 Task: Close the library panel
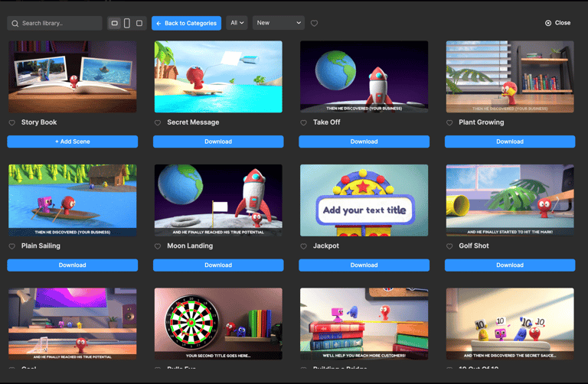click(x=557, y=23)
